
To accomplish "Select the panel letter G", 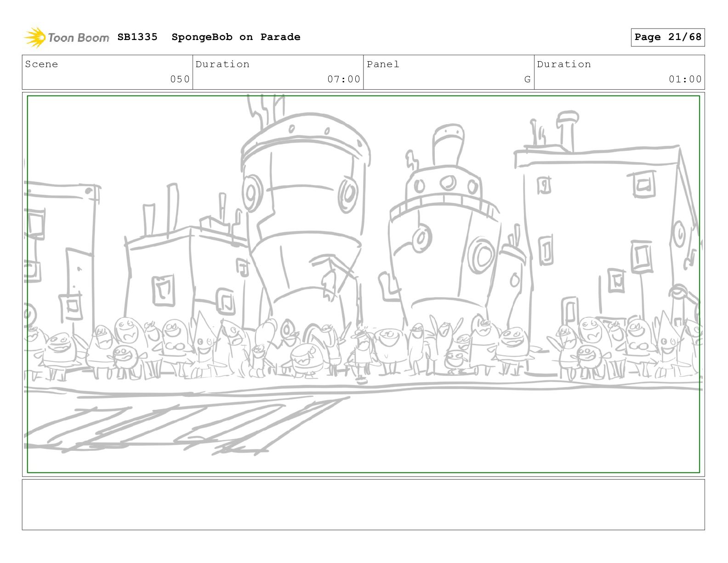I will coord(528,80).
